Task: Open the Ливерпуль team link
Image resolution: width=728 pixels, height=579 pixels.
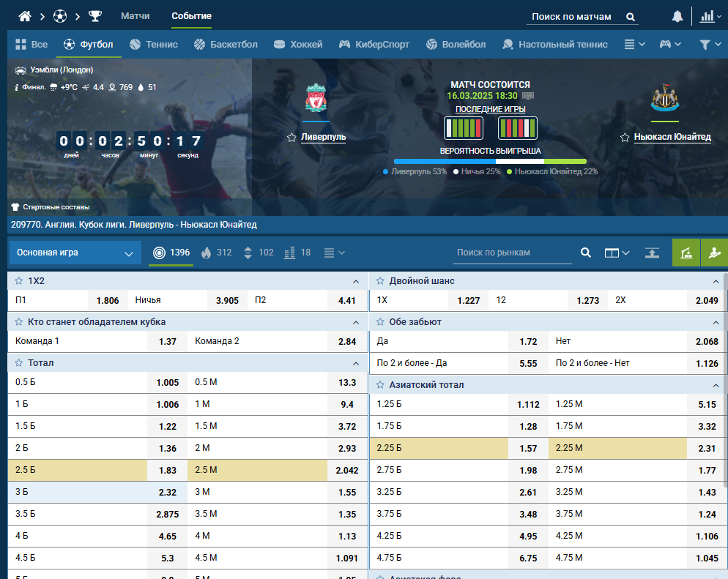Action: tap(323, 137)
